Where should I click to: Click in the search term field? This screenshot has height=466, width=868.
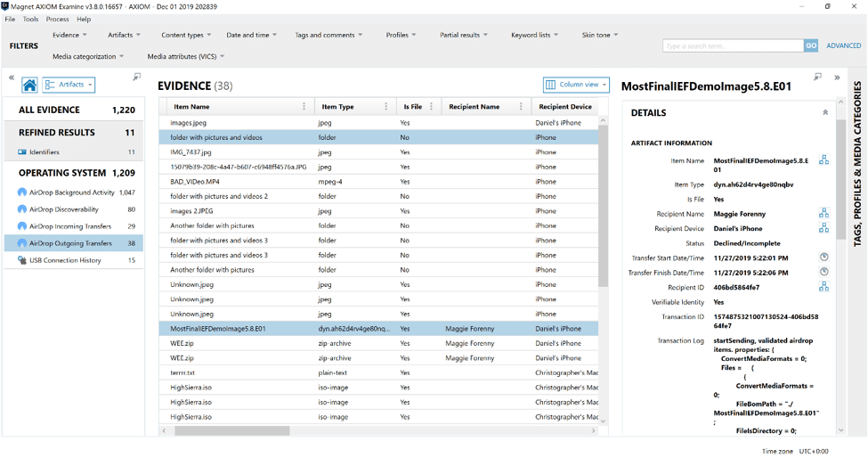click(x=733, y=45)
